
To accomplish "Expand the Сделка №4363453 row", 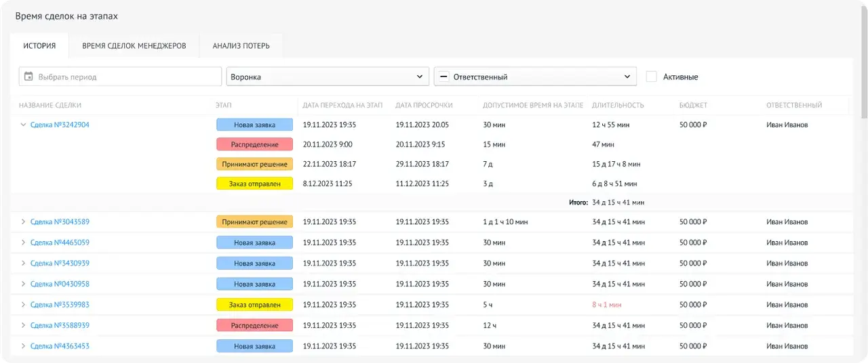I will click(22, 346).
